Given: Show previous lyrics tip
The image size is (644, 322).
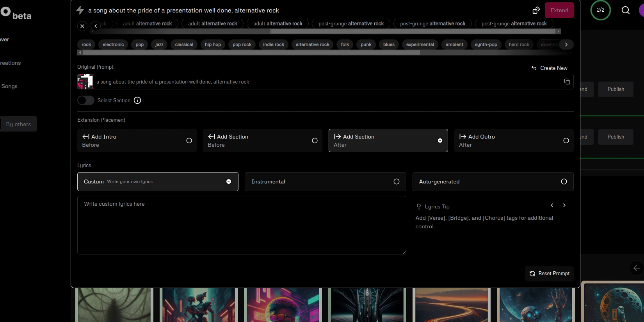Looking at the screenshot, I should [x=552, y=205].
